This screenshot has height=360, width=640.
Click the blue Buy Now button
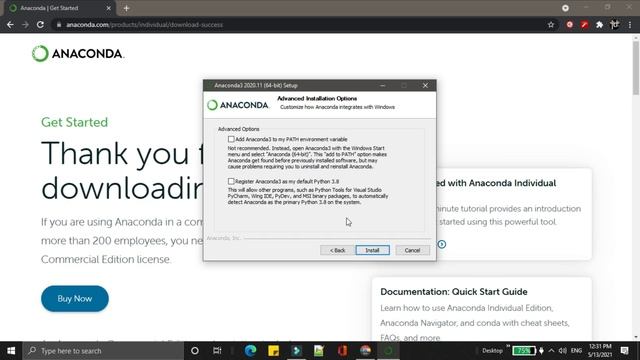point(75,299)
